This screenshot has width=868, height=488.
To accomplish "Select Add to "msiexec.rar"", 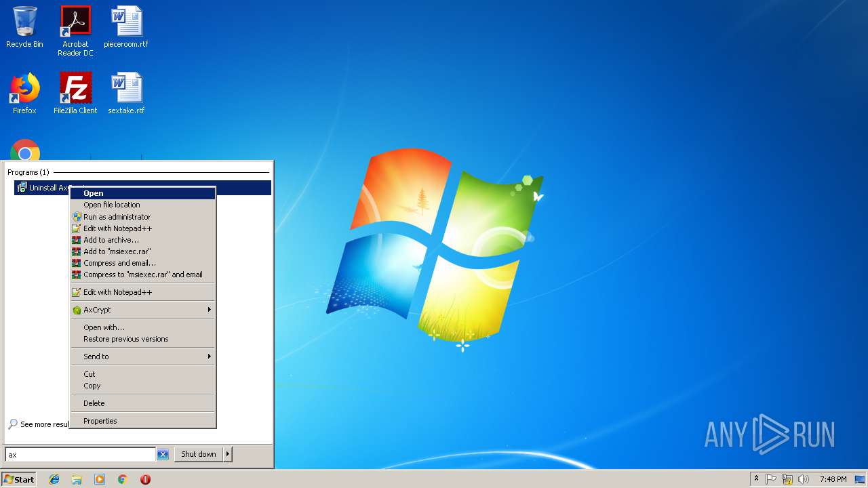I will 143,251.
